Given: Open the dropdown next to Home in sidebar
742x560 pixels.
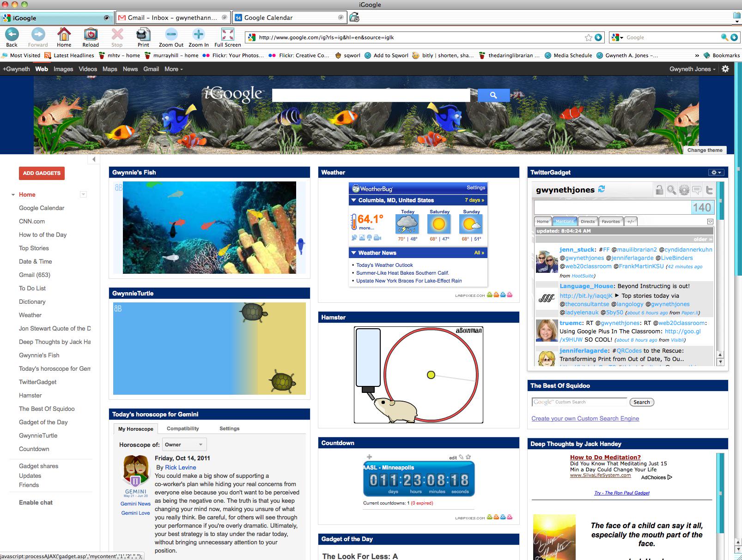Looking at the screenshot, I should (x=84, y=194).
